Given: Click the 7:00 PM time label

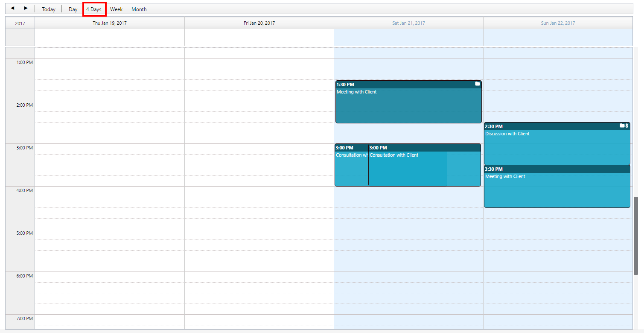Looking at the screenshot, I should [x=24, y=318].
